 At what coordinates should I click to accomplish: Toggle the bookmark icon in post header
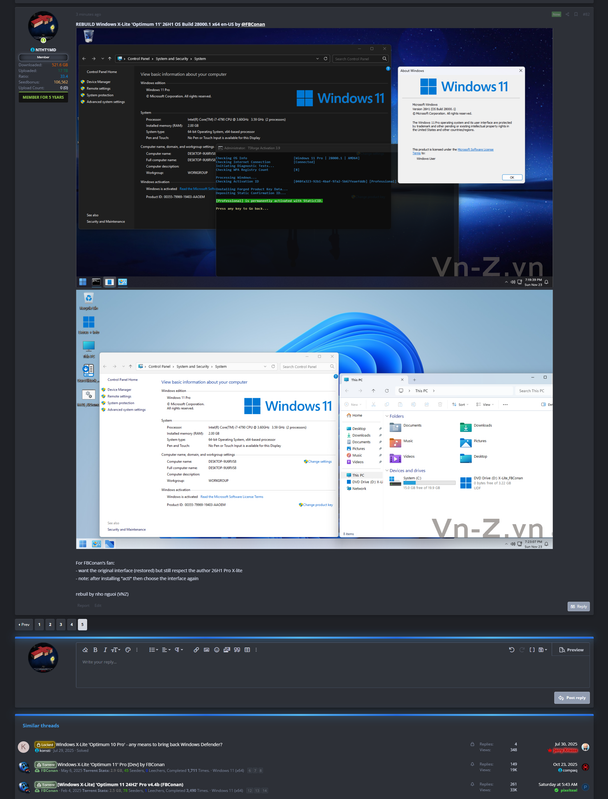[x=576, y=14]
